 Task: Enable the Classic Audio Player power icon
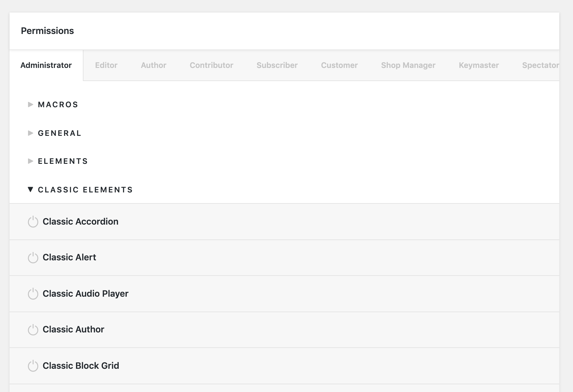33,294
